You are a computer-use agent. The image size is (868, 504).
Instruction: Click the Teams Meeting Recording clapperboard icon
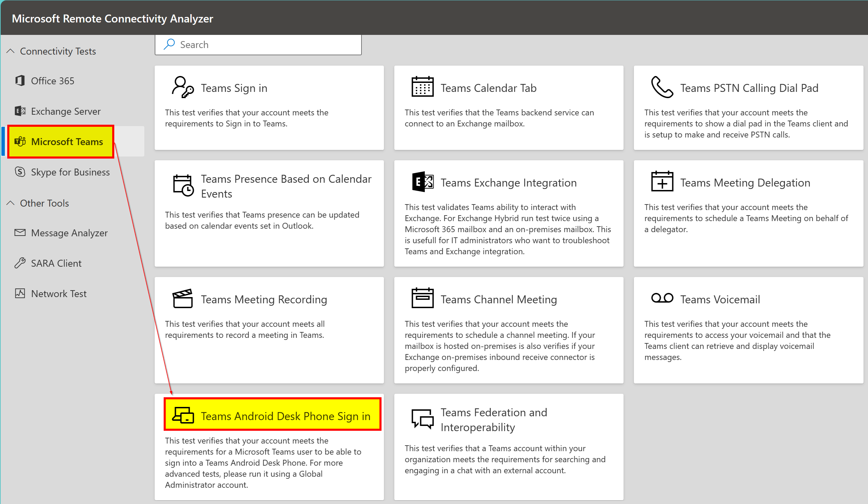click(x=183, y=298)
